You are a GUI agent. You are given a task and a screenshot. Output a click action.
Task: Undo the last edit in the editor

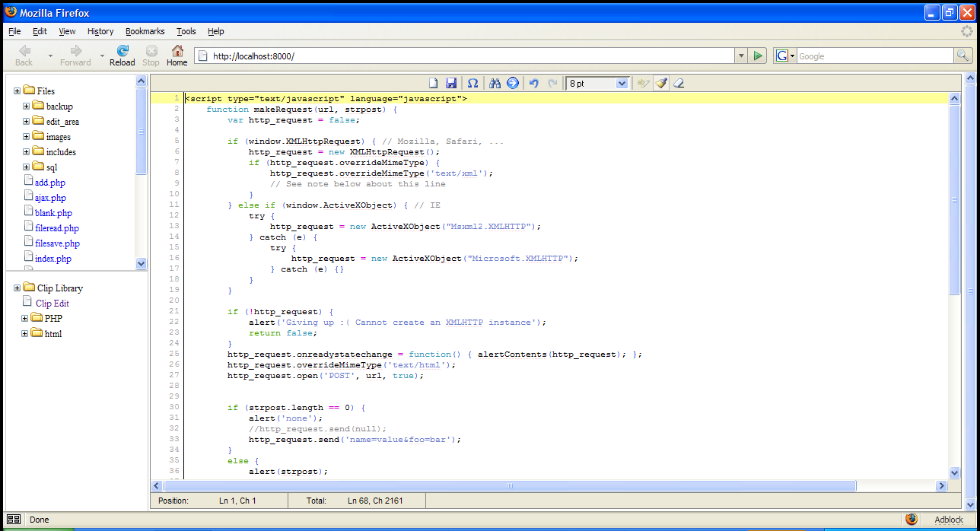tap(534, 83)
